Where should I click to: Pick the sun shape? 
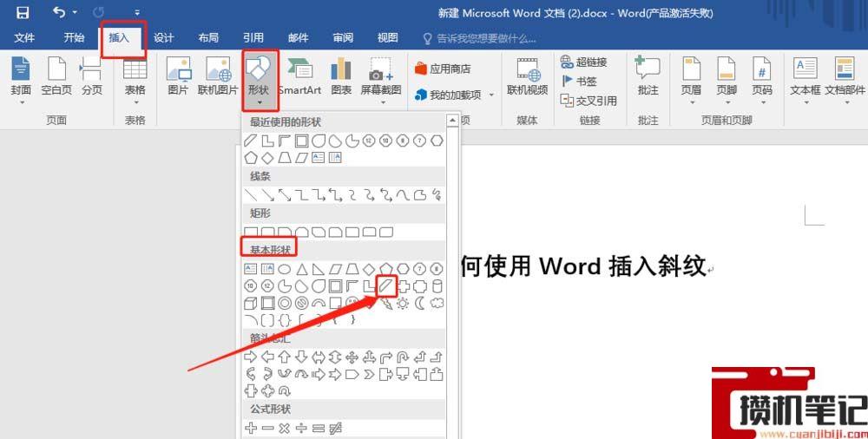[403, 304]
